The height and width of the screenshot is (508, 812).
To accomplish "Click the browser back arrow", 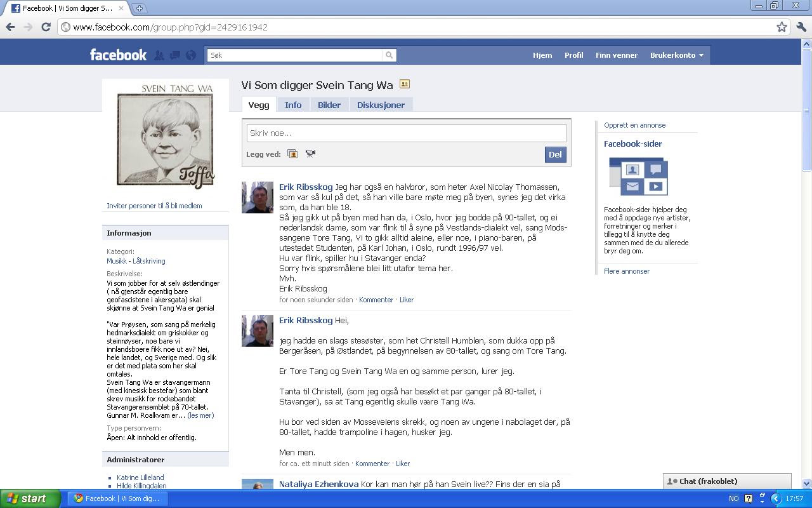I will (x=10, y=27).
